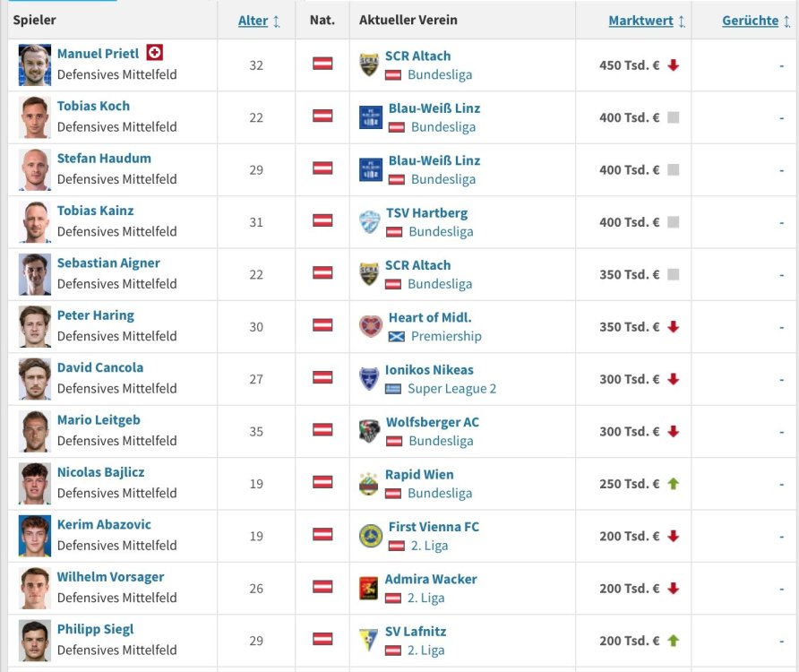Click the injury icon next to Manuel Prietl
The image size is (799, 672).
155,53
